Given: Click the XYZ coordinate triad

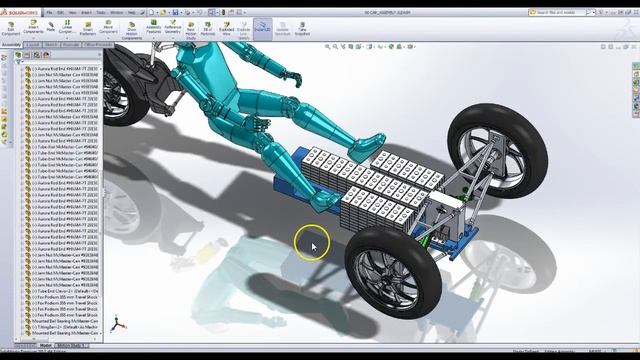Looking at the screenshot, I should click(x=118, y=324).
